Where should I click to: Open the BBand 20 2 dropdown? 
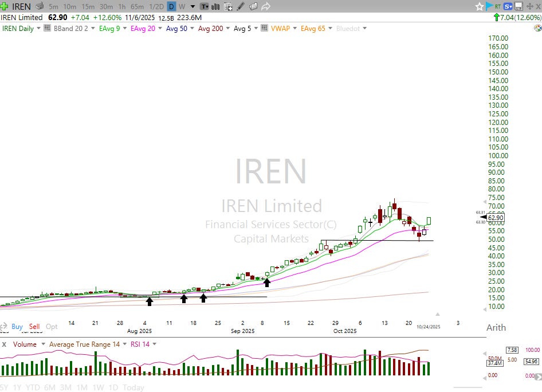[x=93, y=28]
